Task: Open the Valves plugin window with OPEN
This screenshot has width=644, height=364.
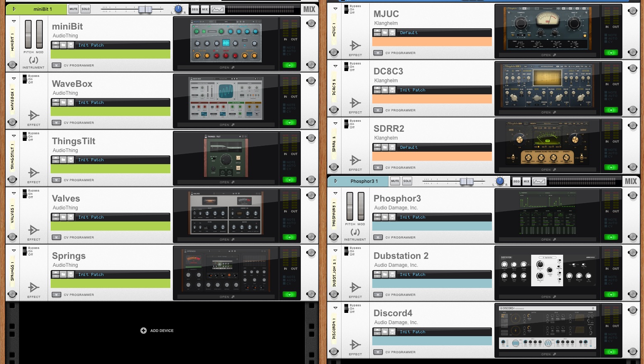Action: click(226, 240)
